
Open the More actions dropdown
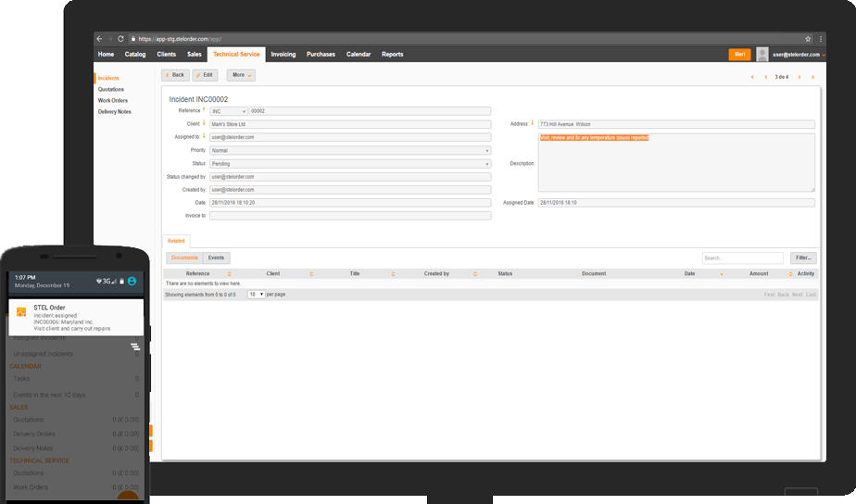point(241,75)
